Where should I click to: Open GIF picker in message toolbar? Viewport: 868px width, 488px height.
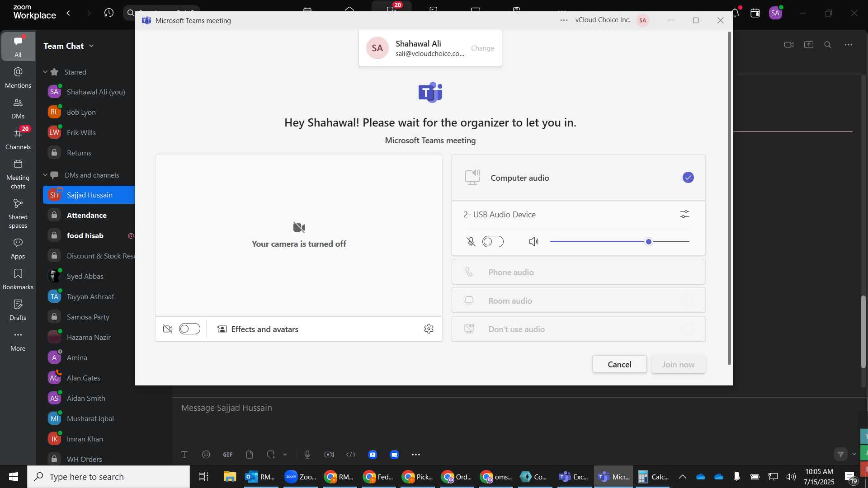[x=228, y=455]
